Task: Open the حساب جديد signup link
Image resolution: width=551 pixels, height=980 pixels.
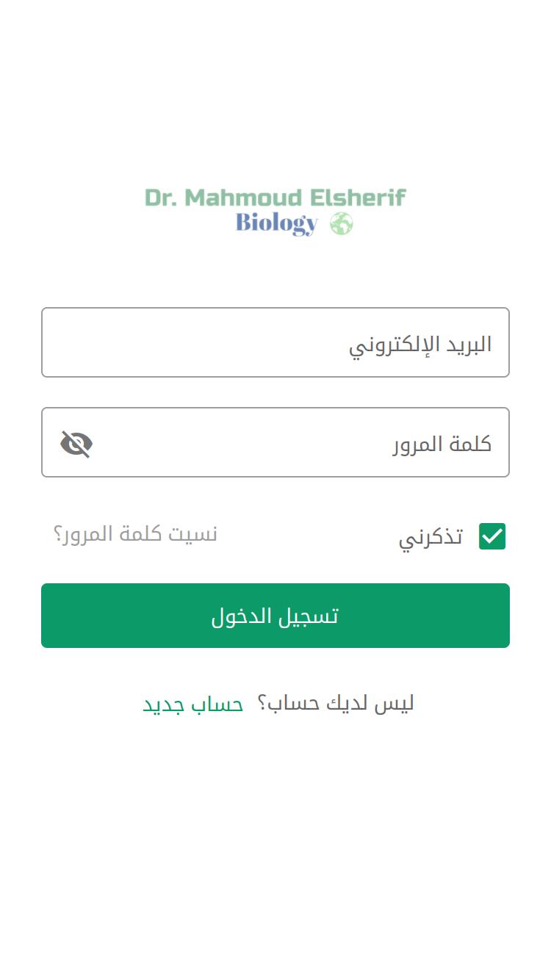Action: (193, 704)
